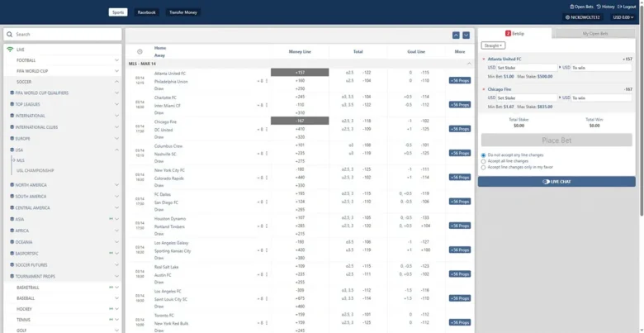Click To win field for Chicago Fire
Screen dimensions: 644x333
point(601,98)
